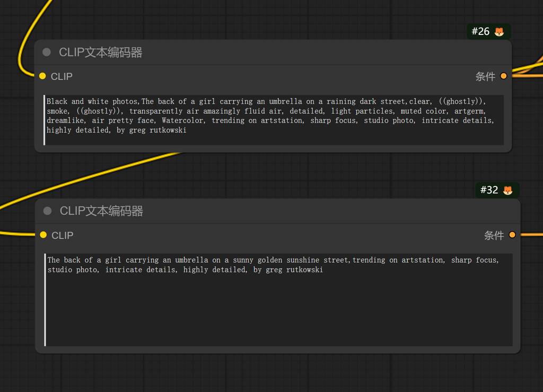Click the CLIP input label on the bottom node
Screen dimensions: 543x392
click(x=62, y=236)
